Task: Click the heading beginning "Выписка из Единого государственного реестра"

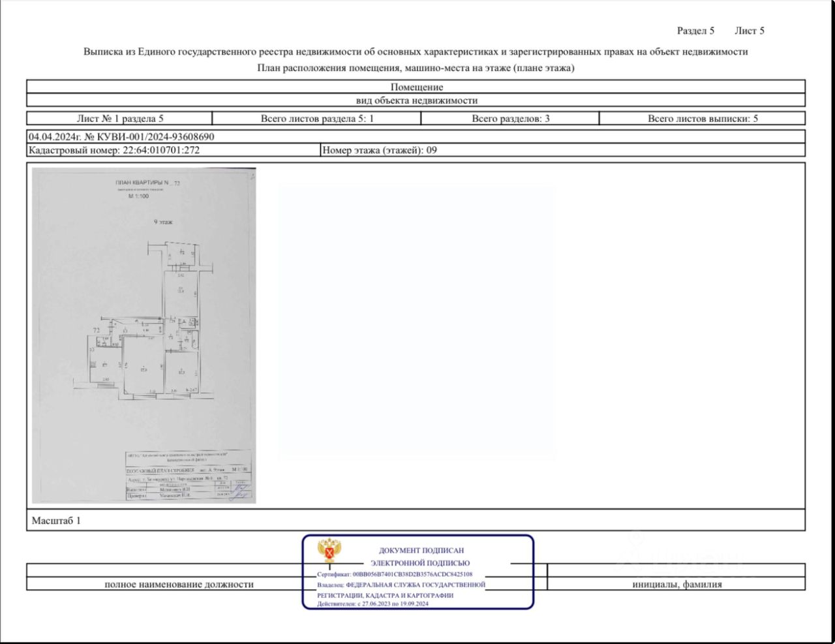Action: pos(416,52)
